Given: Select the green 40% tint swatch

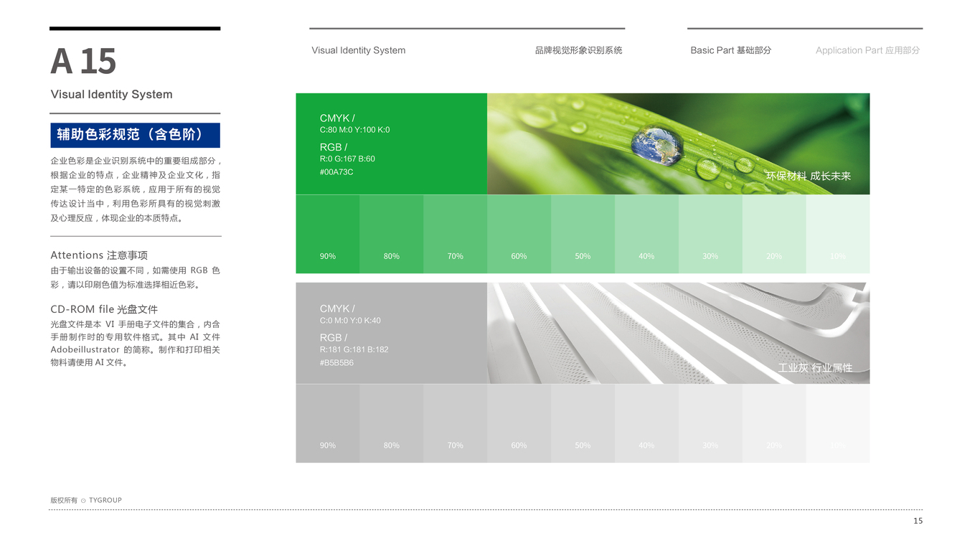Looking at the screenshot, I should coord(646,234).
